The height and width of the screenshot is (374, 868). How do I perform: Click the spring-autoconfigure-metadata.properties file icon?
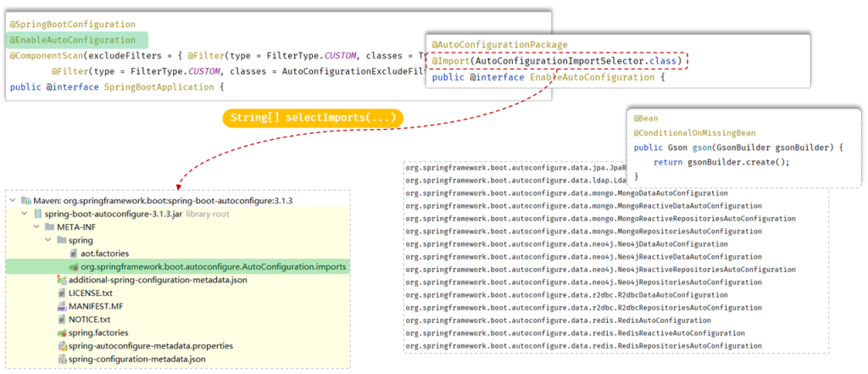61,346
